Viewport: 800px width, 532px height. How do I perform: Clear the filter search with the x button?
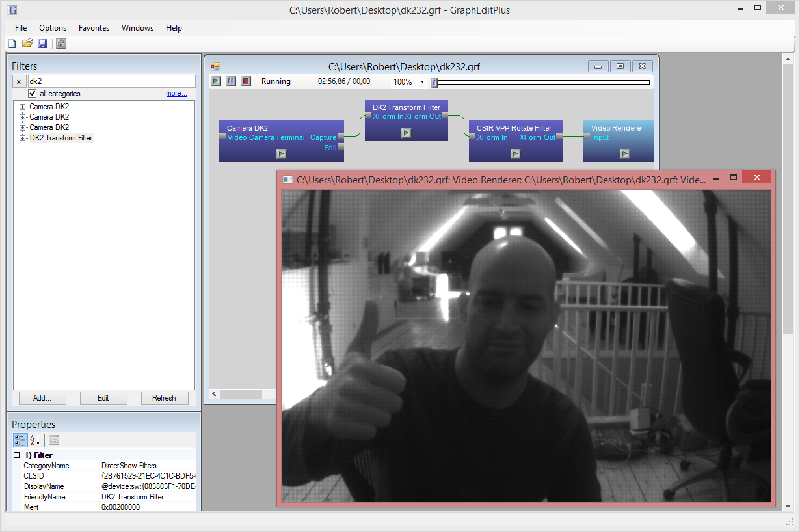(19, 81)
